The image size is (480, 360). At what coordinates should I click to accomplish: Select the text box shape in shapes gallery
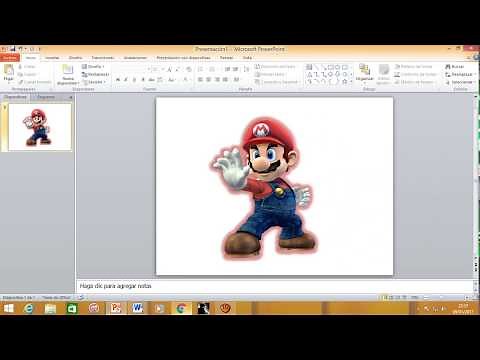coord(309,67)
